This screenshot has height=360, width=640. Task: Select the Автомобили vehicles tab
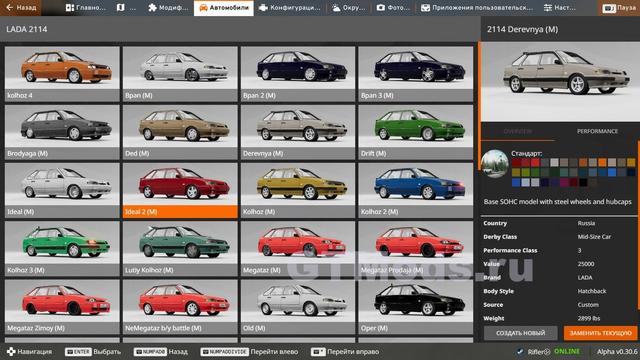tap(223, 8)
